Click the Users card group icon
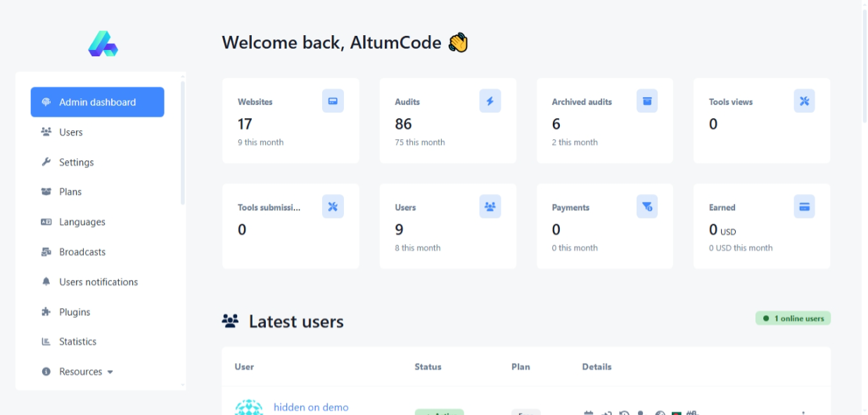The height and width of the screenshot is (415, 868). 490,207
